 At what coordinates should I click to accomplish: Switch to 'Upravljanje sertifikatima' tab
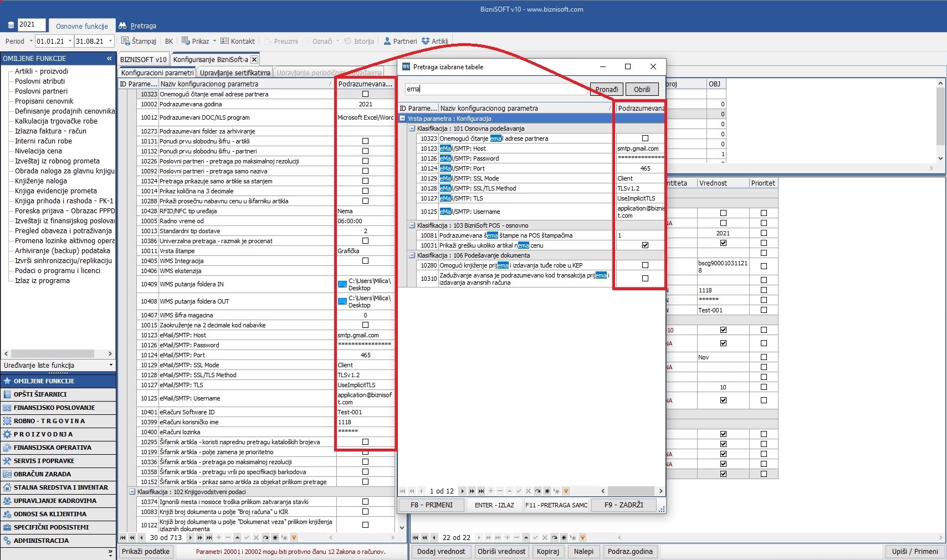coord(235,73)
